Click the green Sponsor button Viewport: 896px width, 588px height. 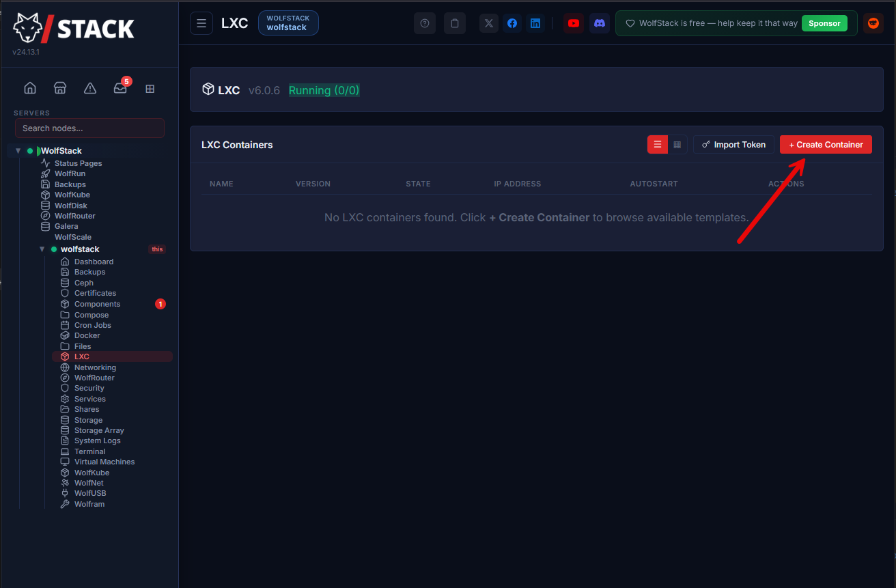(824, 23)
